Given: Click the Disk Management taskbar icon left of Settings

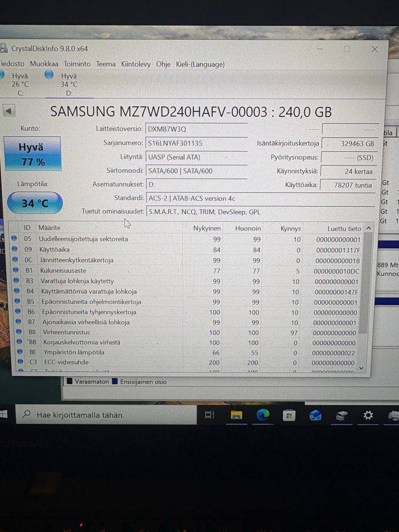Looking at the screenshot, I should [341, 415].
